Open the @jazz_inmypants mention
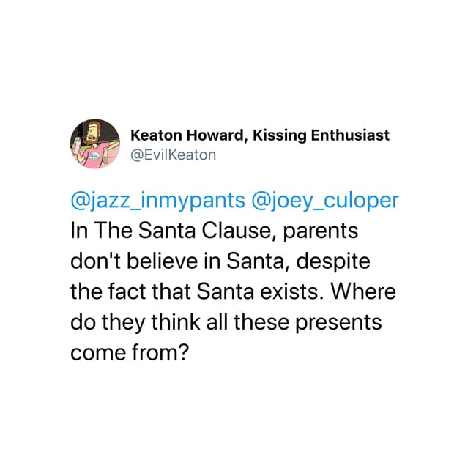 click(157, 201)
